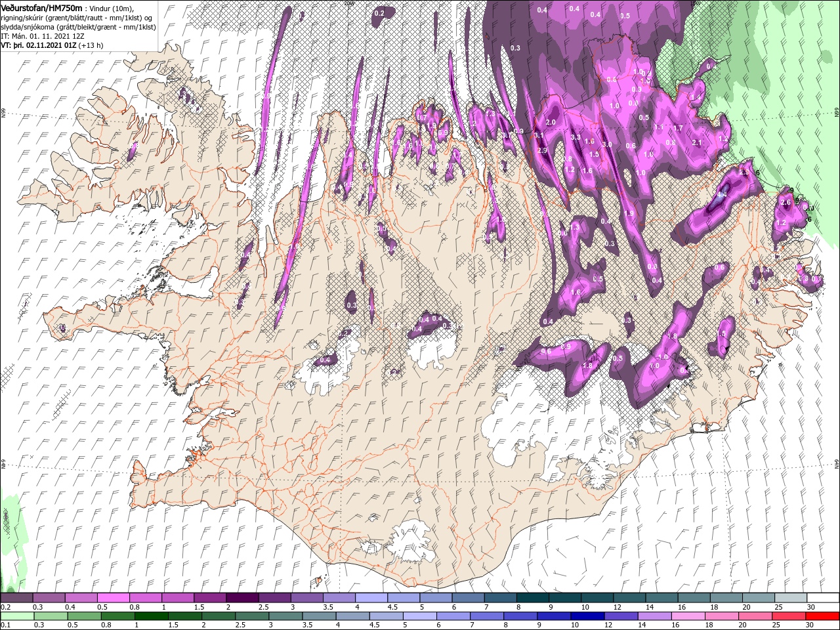The width and height of the screenshot is (840, 630).
Task: Choose the bottom-scale swatch between 25 and 30
Action: (x=789, y=616)
